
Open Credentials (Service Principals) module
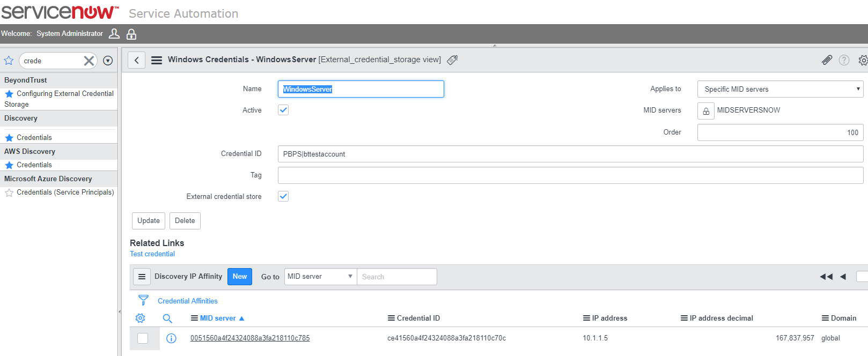click(65, 192)
